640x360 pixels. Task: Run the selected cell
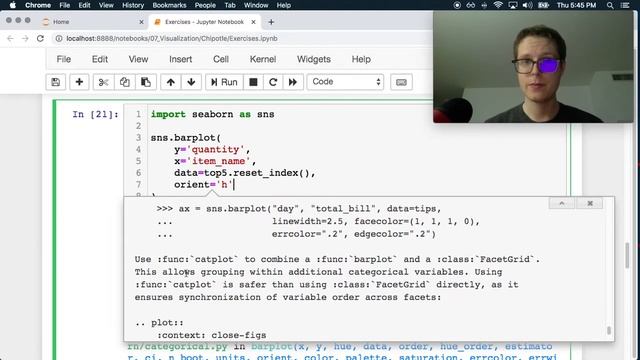click(224, 82)
